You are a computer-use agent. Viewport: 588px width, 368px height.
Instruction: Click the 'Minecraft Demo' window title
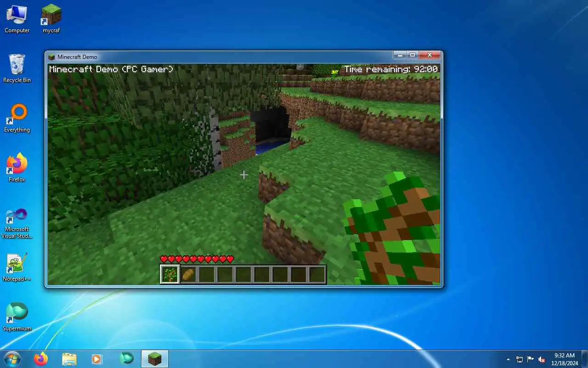(x=77, y=57)
